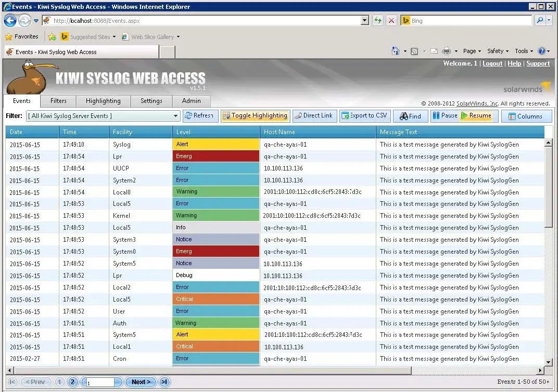This screenshot has width=558, height=392.
Task: Go to page 1 circle button
Action: pyautogui.click(x=59, y=382)
